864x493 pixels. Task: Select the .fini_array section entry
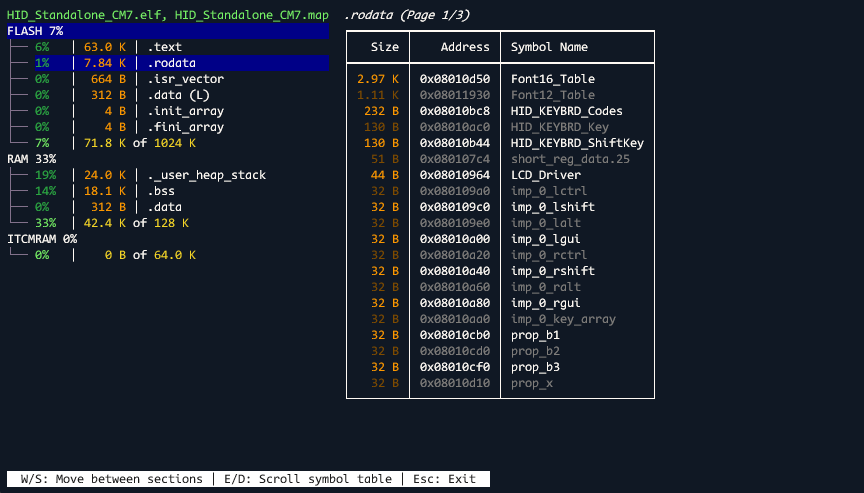pos(185,127)
